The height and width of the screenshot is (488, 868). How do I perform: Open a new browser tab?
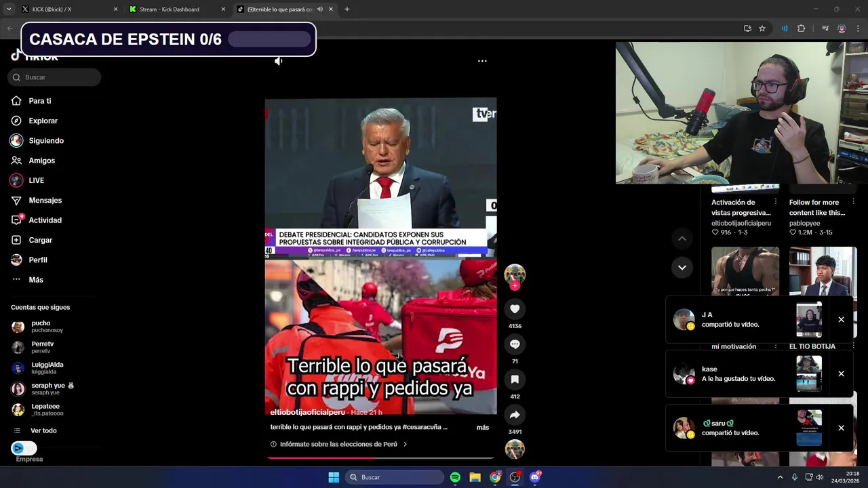pyautogui.click(x=347, y=9)
